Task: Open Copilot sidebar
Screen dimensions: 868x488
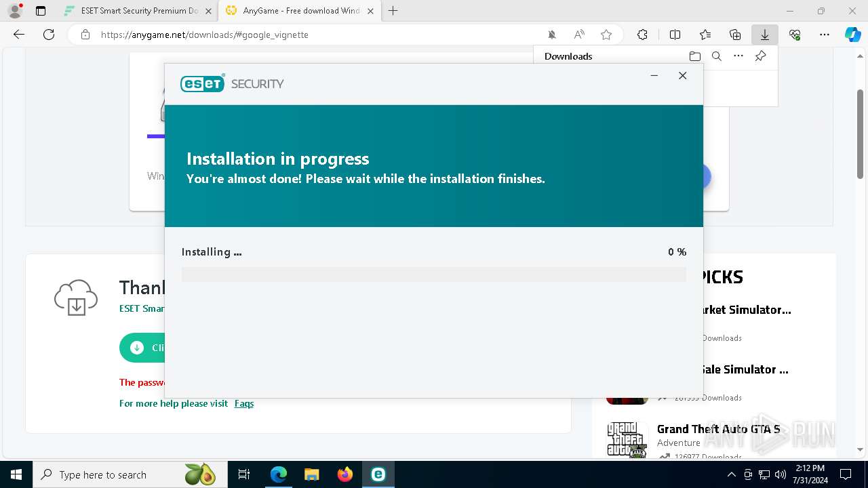Action: click(852, 35)
